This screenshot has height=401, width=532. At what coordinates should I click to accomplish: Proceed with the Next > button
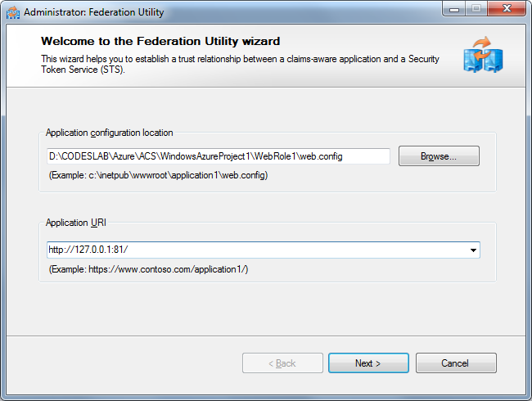[368, 363]
